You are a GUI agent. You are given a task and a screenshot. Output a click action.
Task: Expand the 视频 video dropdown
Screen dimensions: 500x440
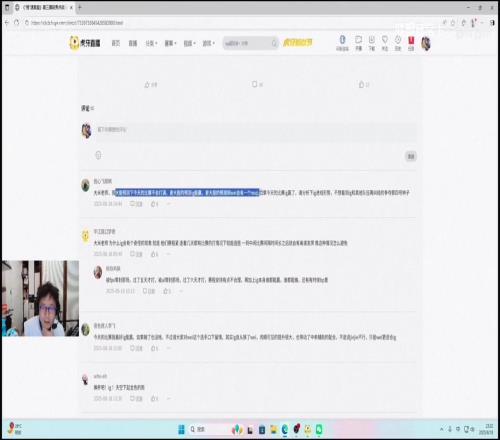click(x=189, y=43)
